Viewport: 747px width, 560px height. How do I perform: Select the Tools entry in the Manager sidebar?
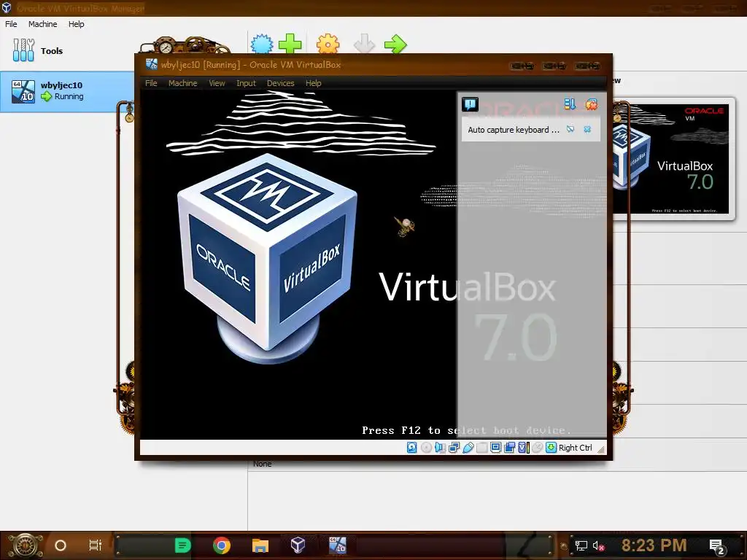pyautogui.click(x=66, y=50)
